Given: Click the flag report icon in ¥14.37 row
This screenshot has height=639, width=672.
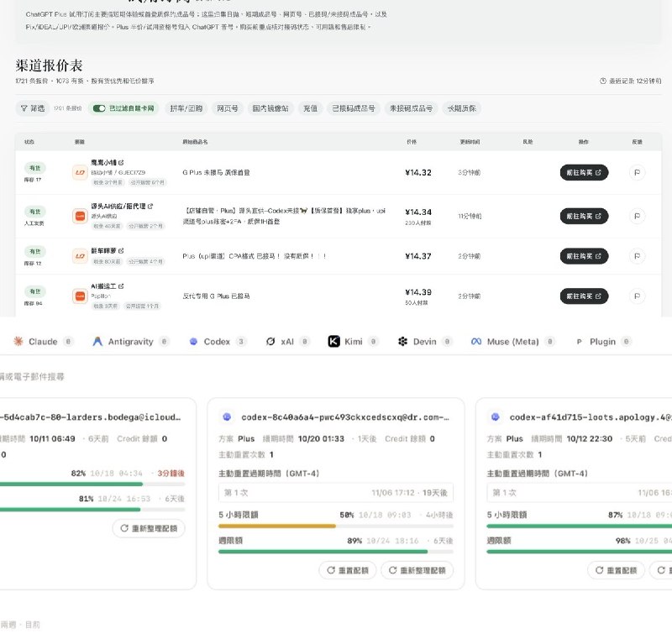Looking at the screenshot, I should (637, 256).
